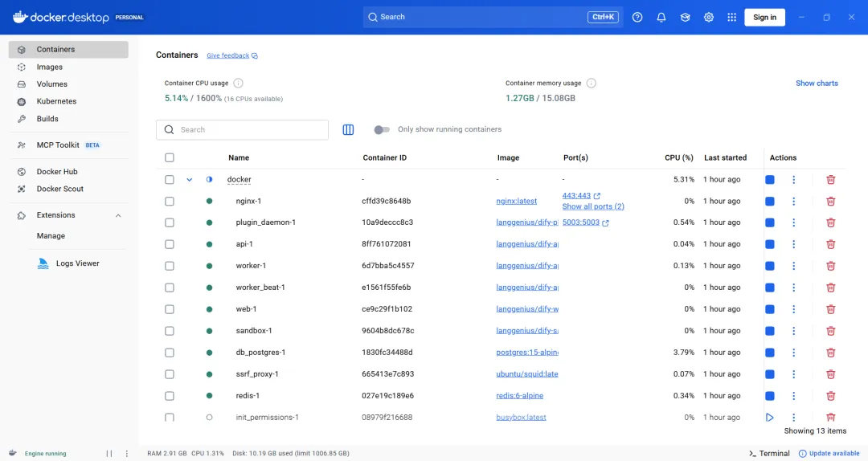
Task: Open the Logs Viewer extension
Action: (x=68, y=263)
